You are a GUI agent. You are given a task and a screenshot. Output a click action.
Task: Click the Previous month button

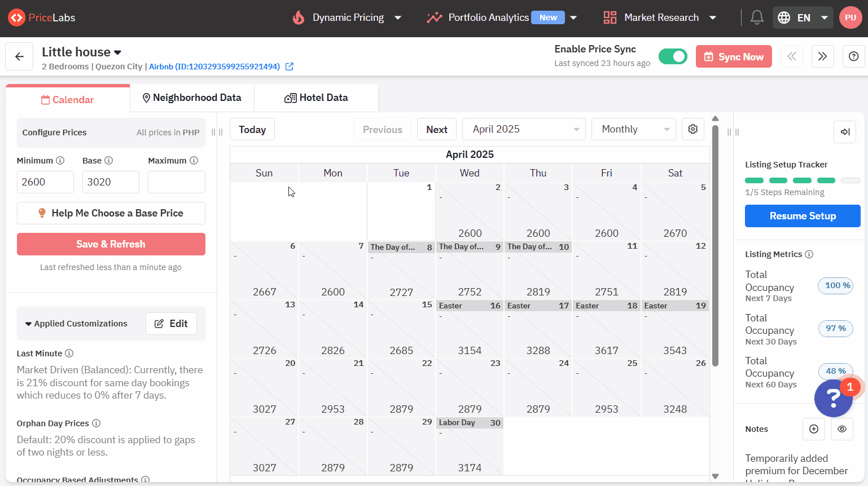(383, 129)
